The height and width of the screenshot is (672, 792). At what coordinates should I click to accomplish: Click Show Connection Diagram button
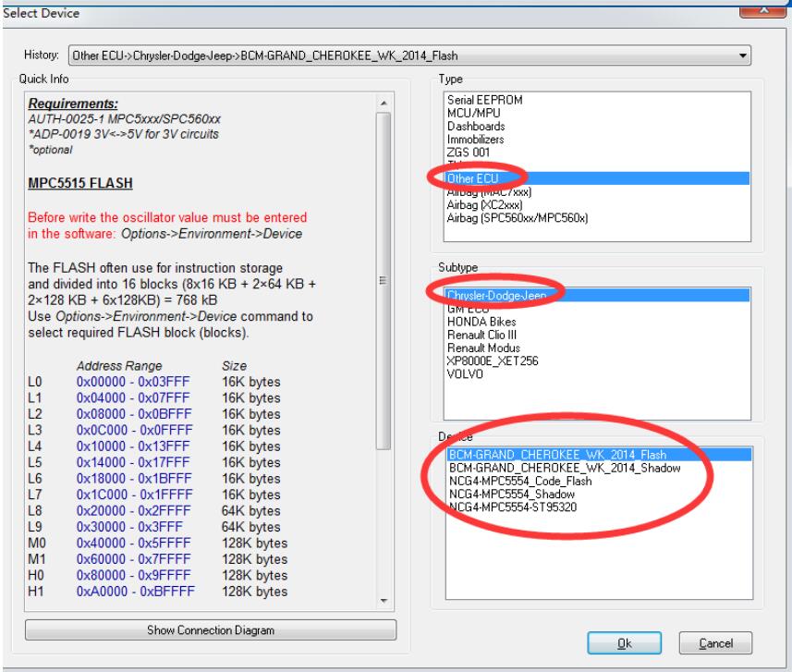coord(211,630)
